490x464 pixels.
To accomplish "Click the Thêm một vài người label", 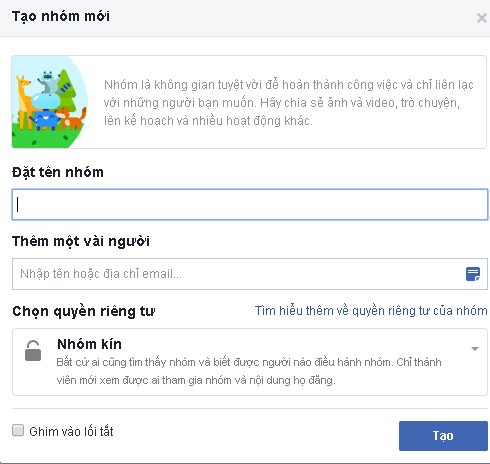I will pos(81,241).
